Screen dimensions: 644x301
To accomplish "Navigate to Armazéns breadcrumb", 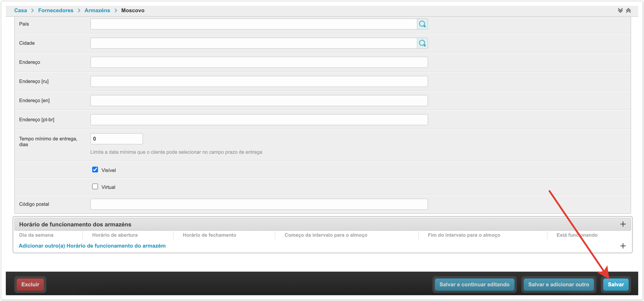I will click(97, 10).
